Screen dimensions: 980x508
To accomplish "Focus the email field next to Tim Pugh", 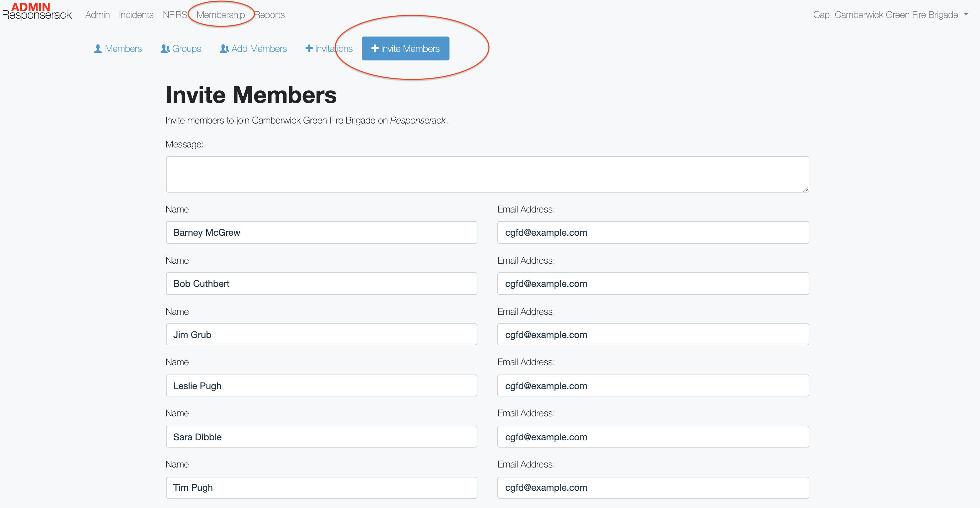I will [x=652, y=487].
